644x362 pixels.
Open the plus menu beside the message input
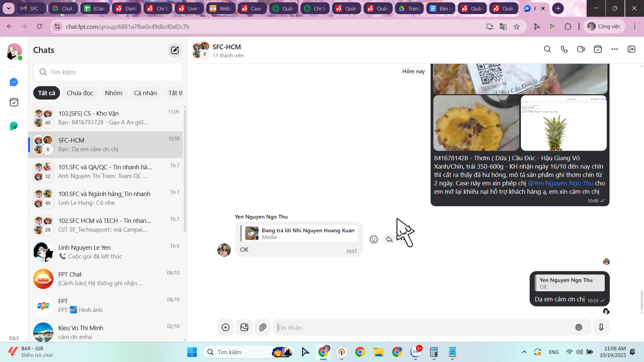[x=225, y=327]
